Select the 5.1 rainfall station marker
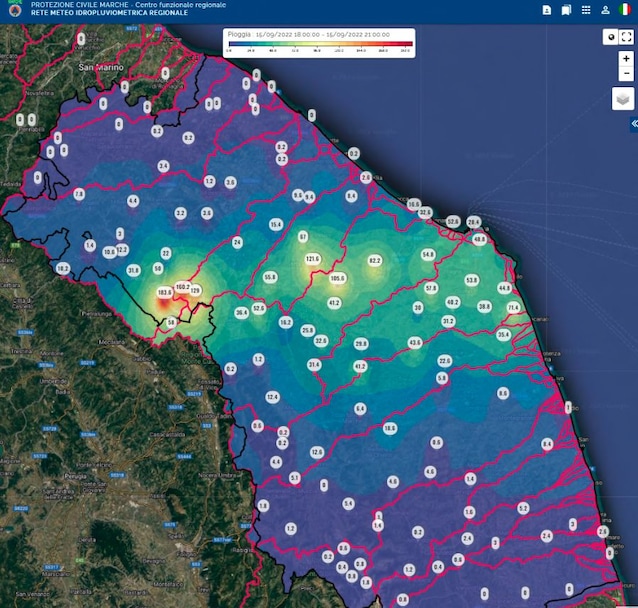 point(295,478)
